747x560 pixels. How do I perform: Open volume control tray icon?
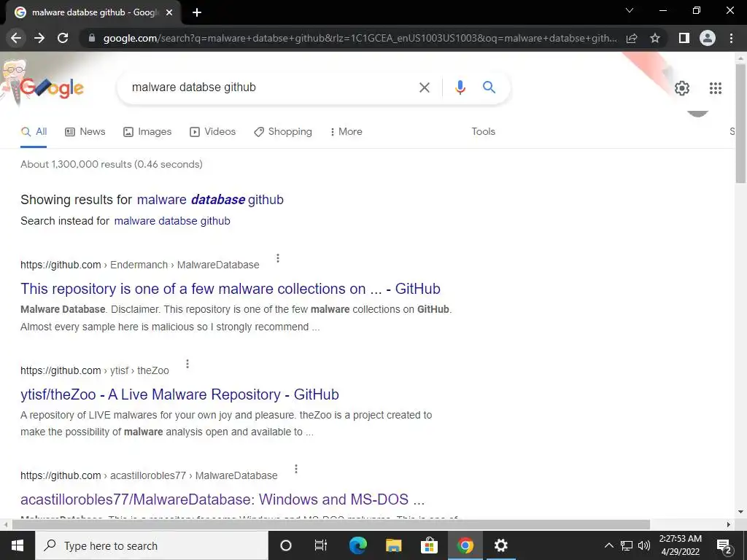[644, 545]
